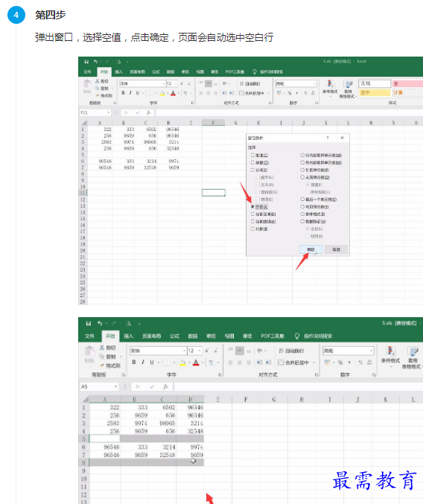Toggle Underline in upper Excel ribbon
Viewport: 423px width, 504px height.
[x=138, y=93]
